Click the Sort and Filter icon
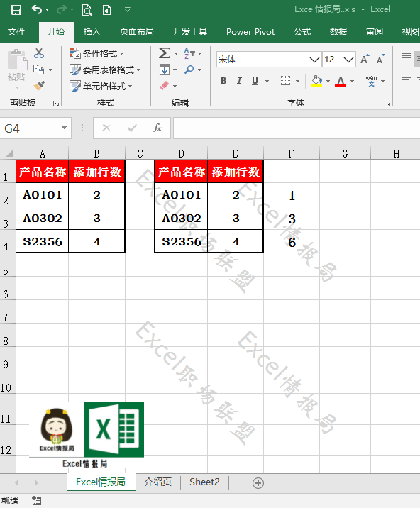Image resolution: width=420 pixels, height=508 pixels. [189, 53]
